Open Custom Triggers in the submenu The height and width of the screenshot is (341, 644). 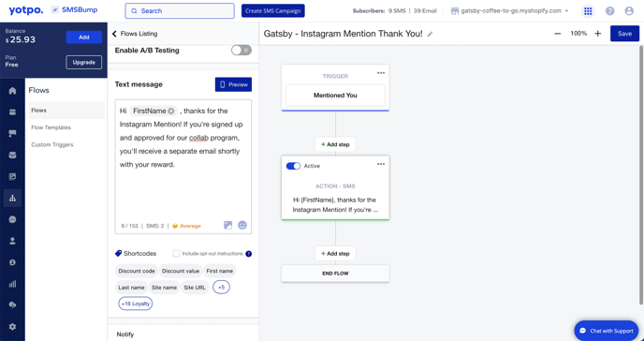coord(52,144)
